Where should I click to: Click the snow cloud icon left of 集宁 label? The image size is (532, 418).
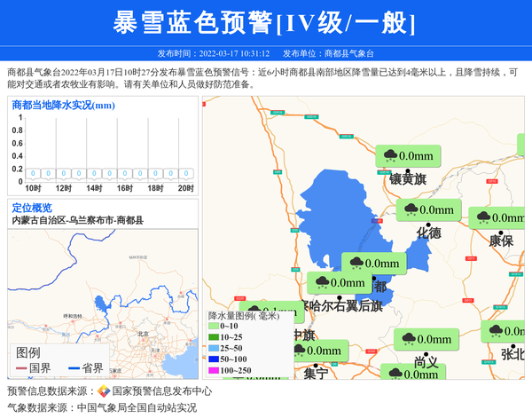[x=300, y=350]
